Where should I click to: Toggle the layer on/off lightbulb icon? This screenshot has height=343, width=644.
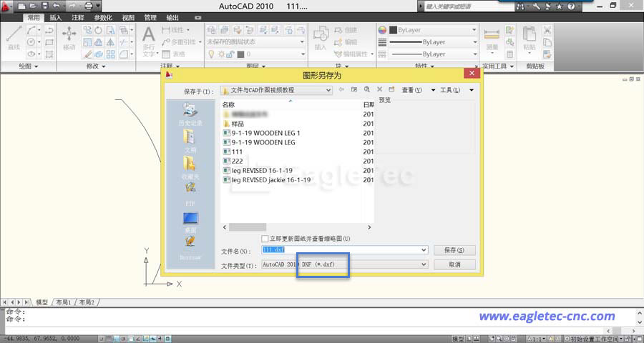pyautogui.click(x=211, y=54)
